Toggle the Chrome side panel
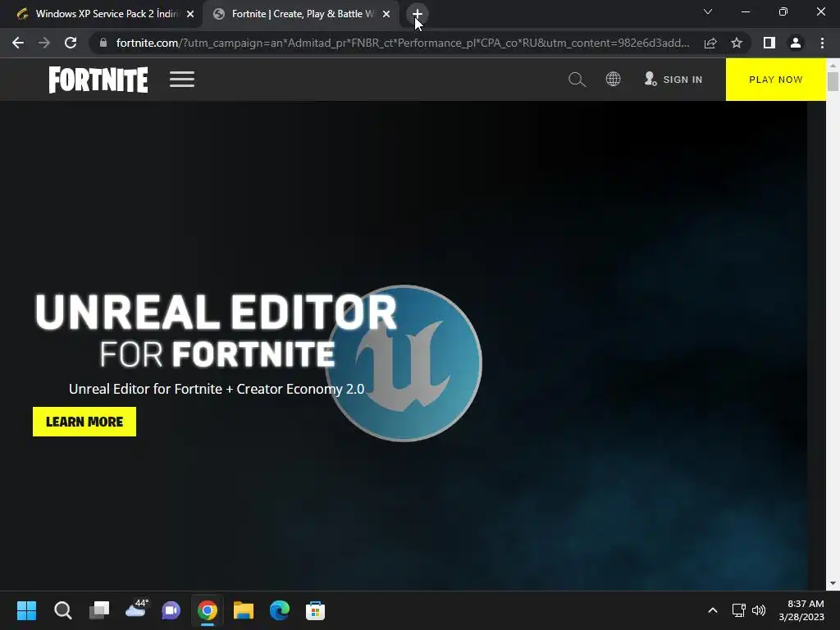 (x=769, y=43)
